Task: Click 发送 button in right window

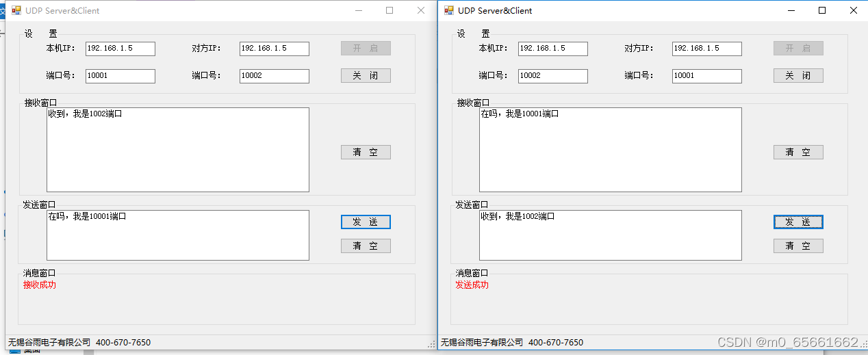Action: click(x=798, y=222)
